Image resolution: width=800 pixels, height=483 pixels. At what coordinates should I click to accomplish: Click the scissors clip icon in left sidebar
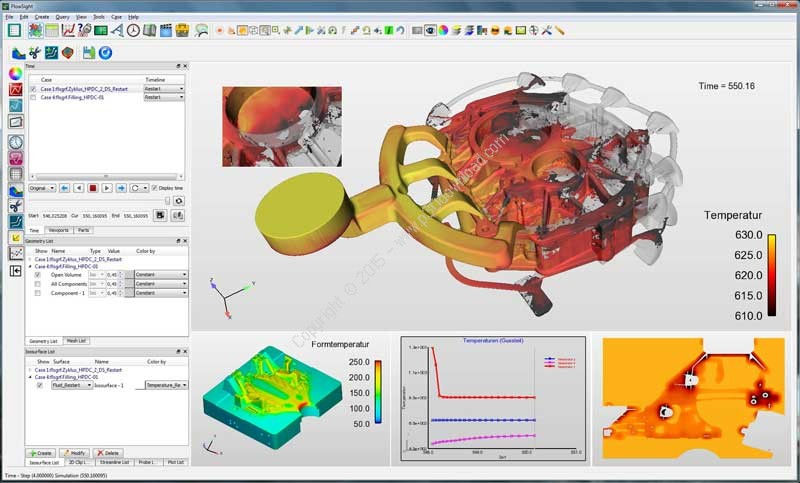point(16,206)
